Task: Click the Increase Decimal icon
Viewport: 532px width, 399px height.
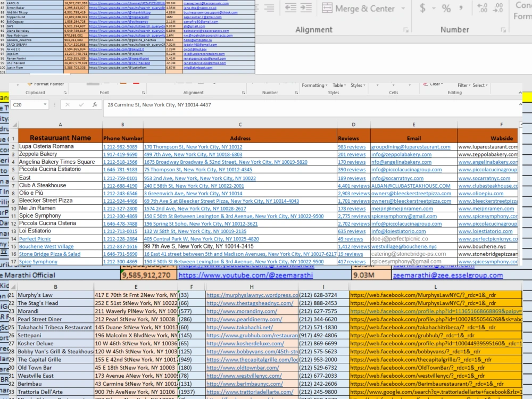Action: point(483,8)
